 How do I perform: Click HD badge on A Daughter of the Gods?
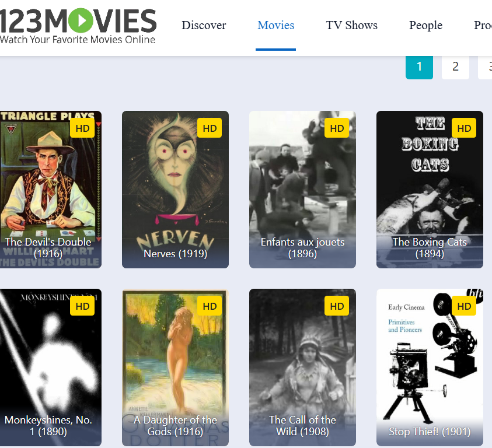tap(210, 306)
